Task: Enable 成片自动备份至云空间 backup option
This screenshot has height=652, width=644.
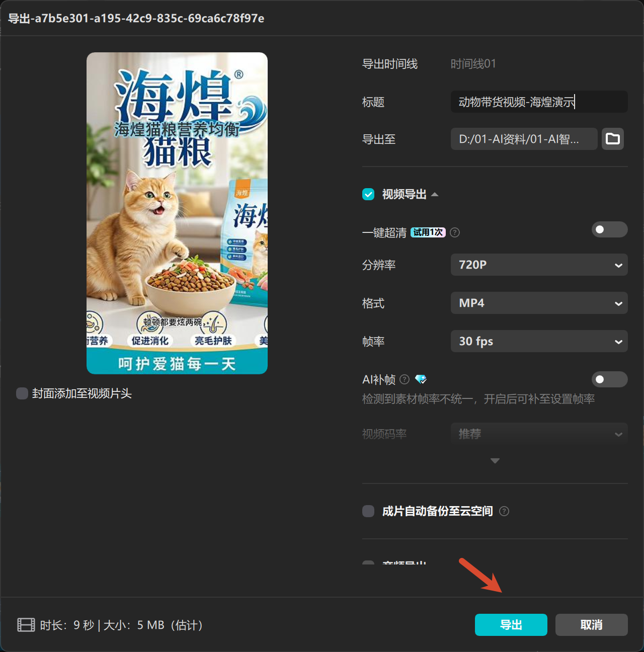Action: [x=368, y=511]
